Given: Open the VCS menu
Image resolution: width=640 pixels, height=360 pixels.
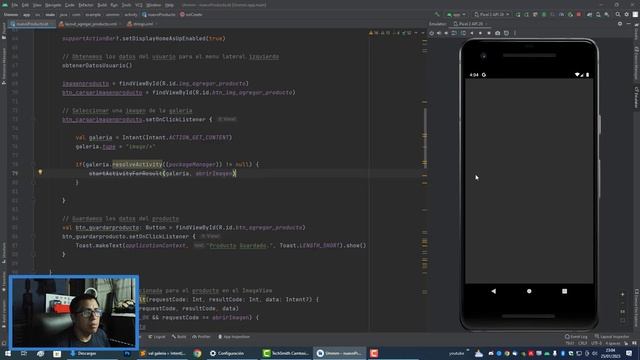Looking at the screenshot, I should tap(139, 5).
